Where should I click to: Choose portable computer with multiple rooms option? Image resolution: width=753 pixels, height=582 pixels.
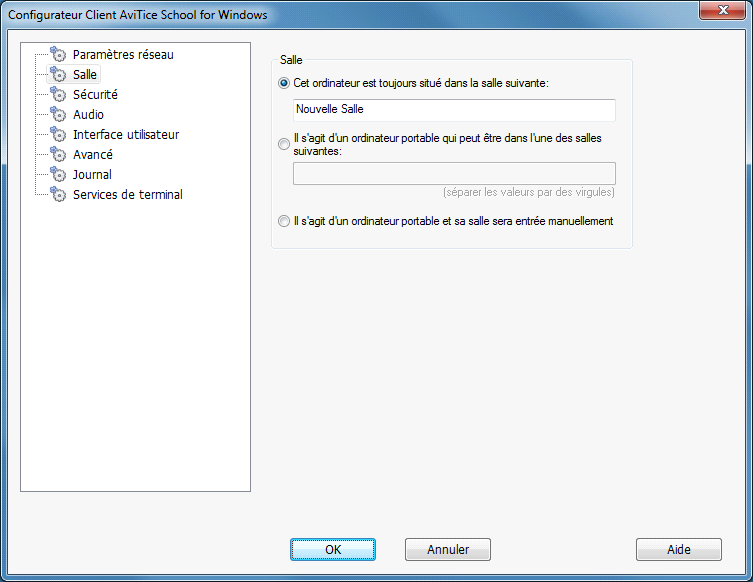click(x=285, y=144)
